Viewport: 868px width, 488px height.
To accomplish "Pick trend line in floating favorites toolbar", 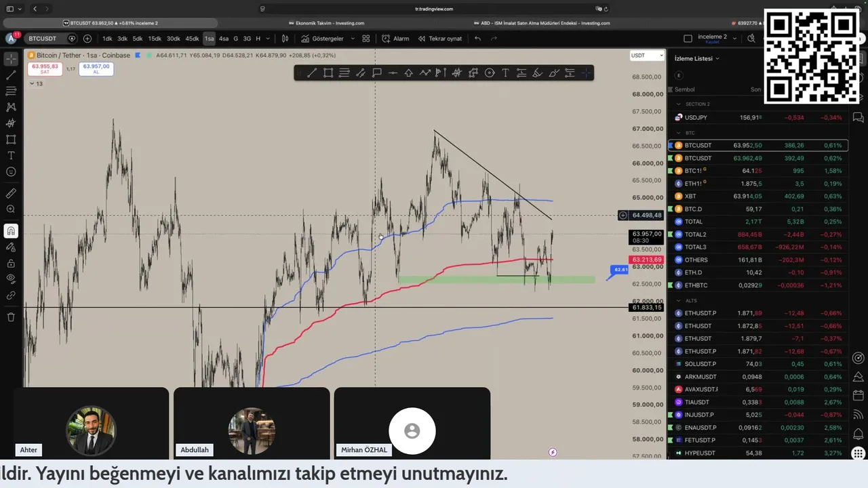I will 312,73.
